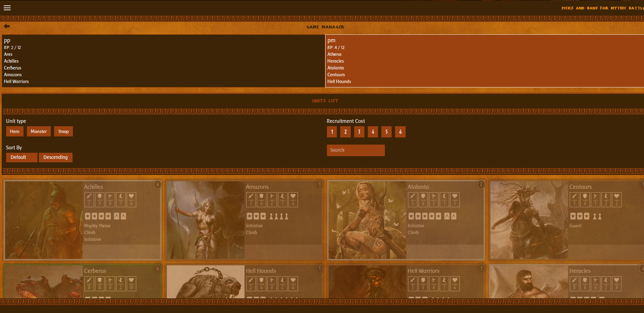
Task: Click 'Ares' in pp's roster
Action: tap(8, 54)
